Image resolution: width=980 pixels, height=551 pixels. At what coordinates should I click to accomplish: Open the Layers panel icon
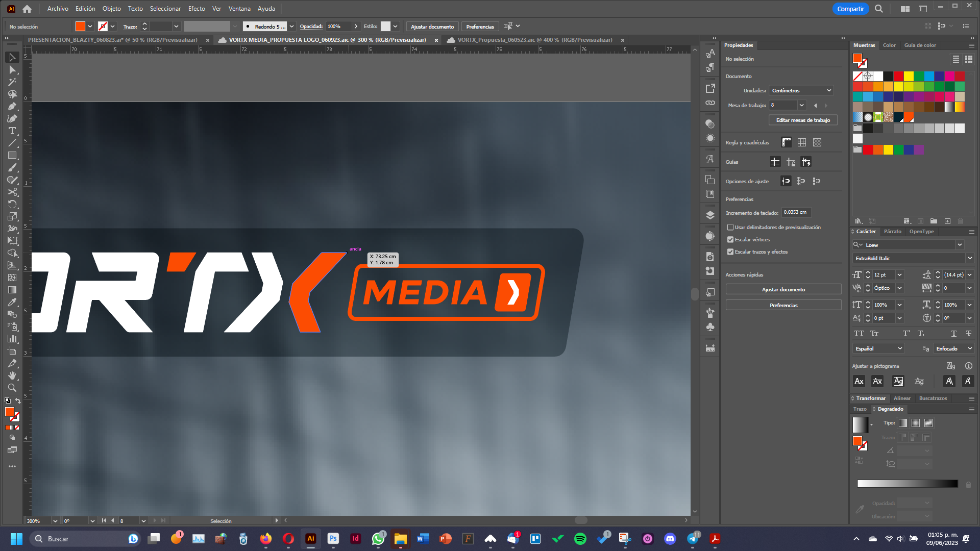[710, 215]
